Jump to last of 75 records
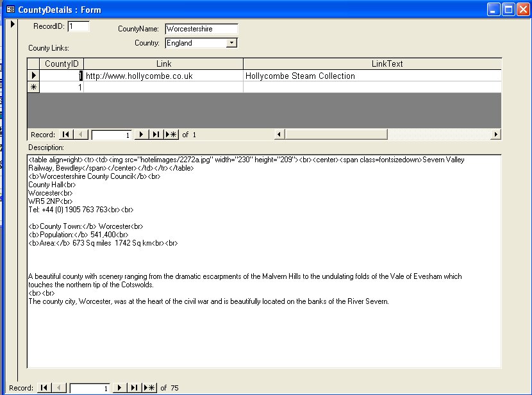This screenshot has width=532, height=395. pyautogui.click(x=135, y=387)
